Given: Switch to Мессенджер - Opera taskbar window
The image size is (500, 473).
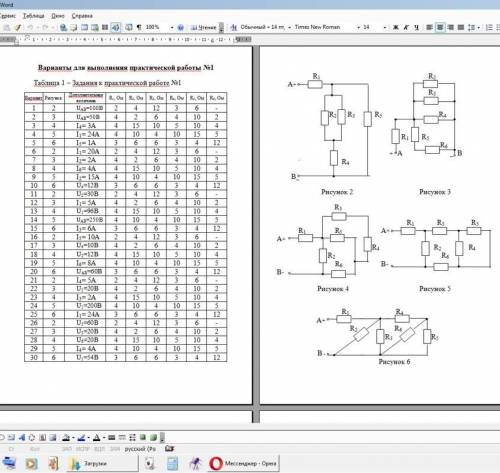Looking at the screenshot, I should [243, 463].
